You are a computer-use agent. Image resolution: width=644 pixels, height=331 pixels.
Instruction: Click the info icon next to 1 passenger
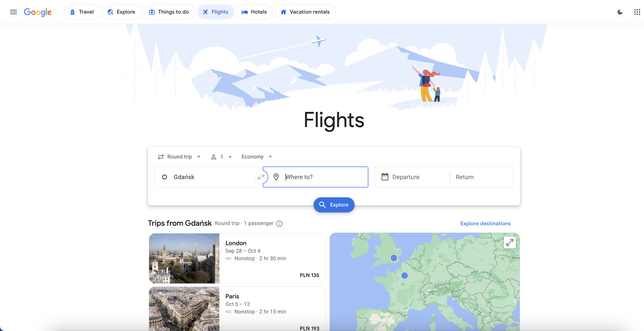click(x=279, y=223)
